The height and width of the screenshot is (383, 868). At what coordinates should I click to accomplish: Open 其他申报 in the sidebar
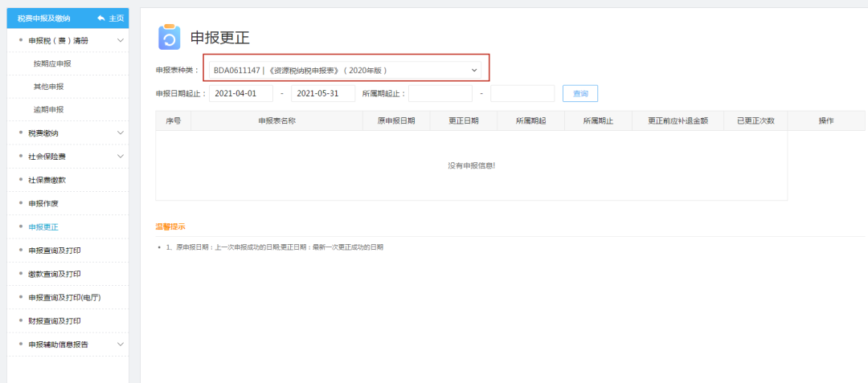49,87
